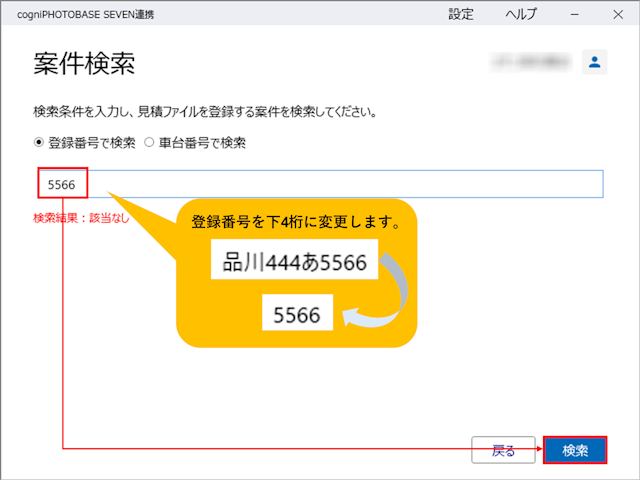Viewport: 640px width, 480px height.
Task: Open the ヘルプ menu
Action: [x=521, y=15]
